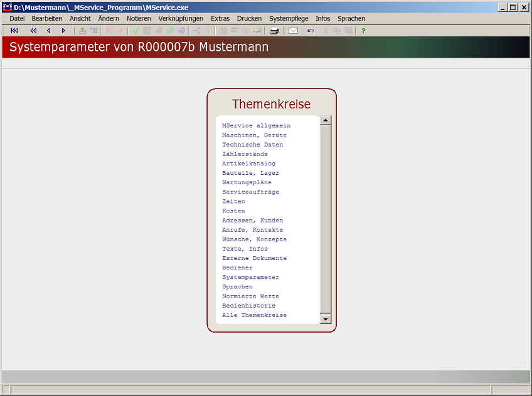Click the envelope mail icon

293,31
